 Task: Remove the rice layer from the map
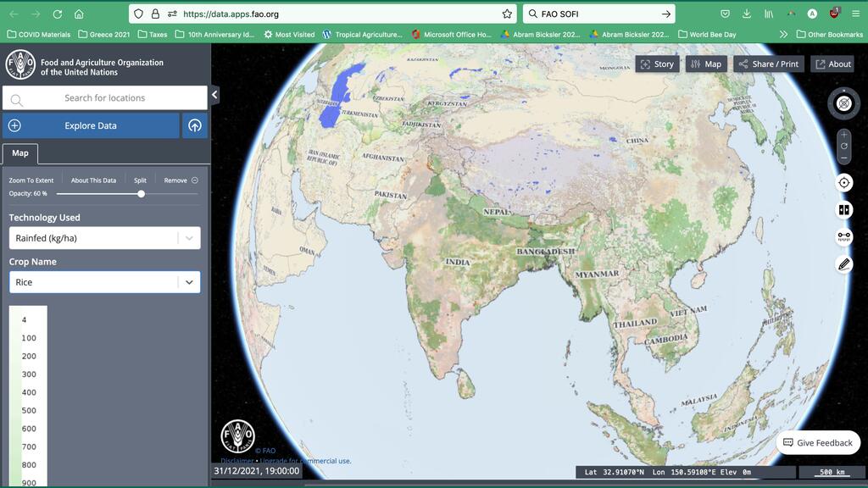click(181, 180)
